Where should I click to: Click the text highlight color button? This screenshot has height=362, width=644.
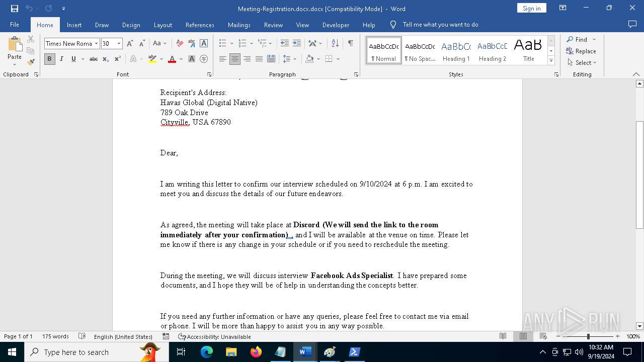[152, 59]
